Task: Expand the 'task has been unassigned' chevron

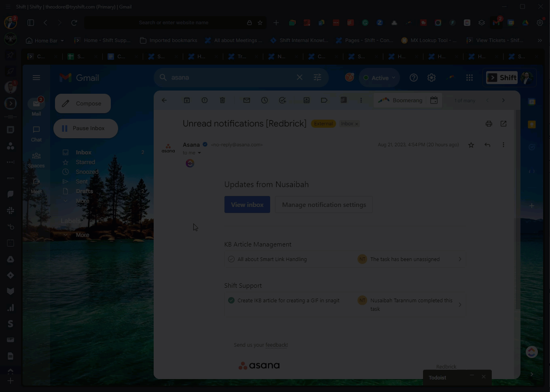Action: (x=460, y=259)
